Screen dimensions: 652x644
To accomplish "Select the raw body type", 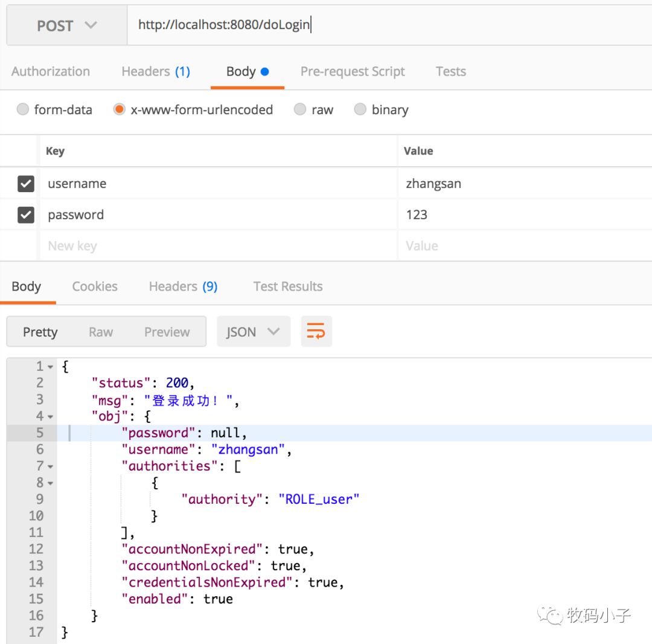I will pos(300,109).
